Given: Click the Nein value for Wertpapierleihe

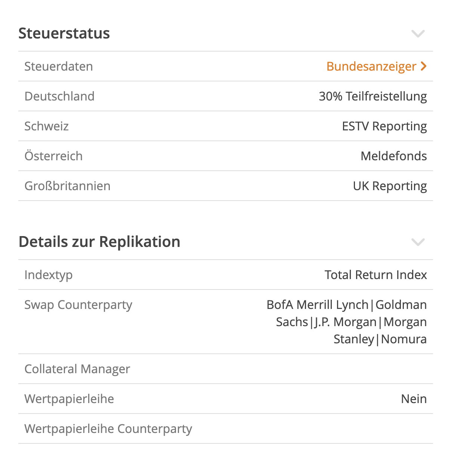Looking at the screenshot, I should [x=414, y=399].
